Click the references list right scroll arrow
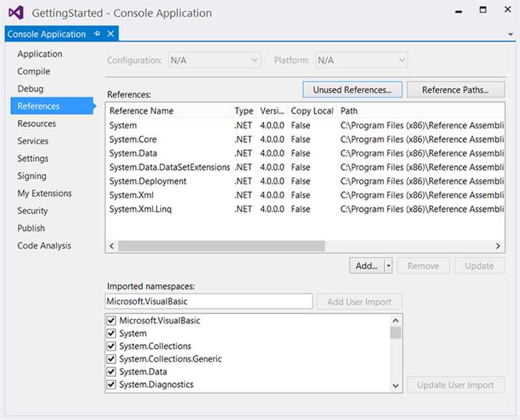The image size is (520, 420). point(498,246)
